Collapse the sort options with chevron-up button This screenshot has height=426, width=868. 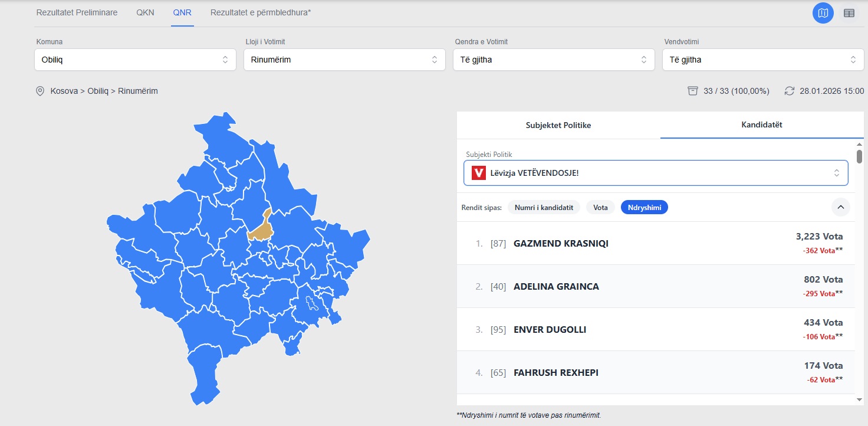click(840, 207)
